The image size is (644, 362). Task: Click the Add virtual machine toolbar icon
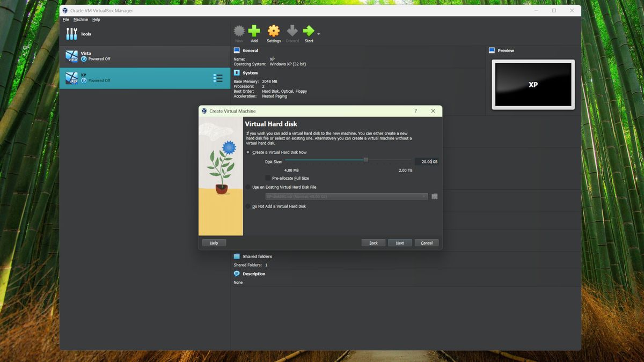254,31
